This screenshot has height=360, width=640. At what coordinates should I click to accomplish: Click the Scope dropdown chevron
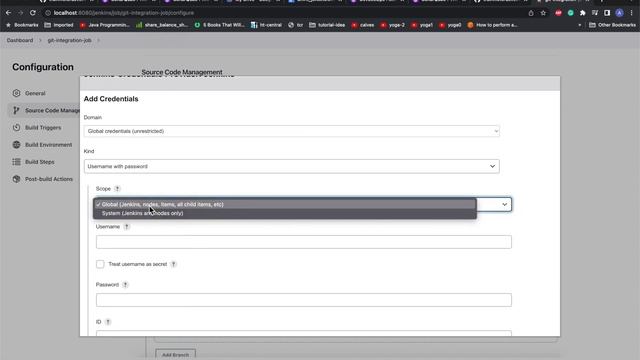[x=504, y=204]
